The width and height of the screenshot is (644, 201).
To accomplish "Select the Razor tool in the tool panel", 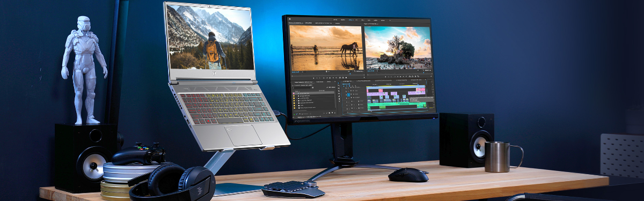I will click(x=339, y=91).
